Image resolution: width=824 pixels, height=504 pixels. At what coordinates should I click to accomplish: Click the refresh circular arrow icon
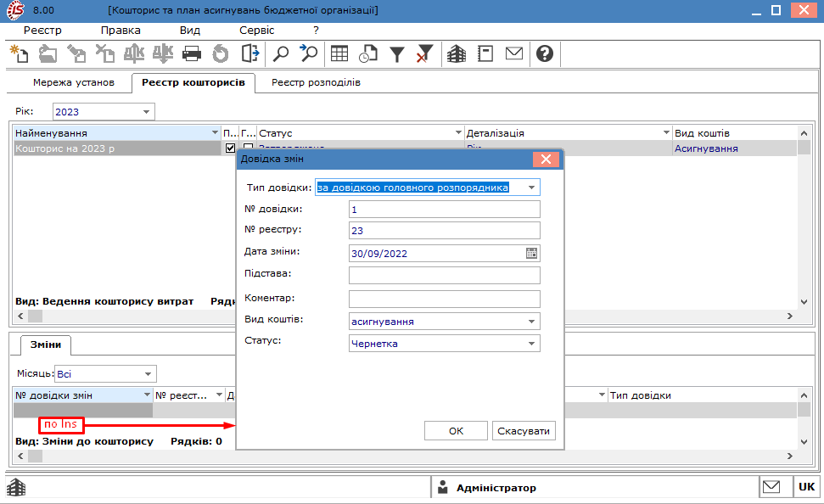220,53
